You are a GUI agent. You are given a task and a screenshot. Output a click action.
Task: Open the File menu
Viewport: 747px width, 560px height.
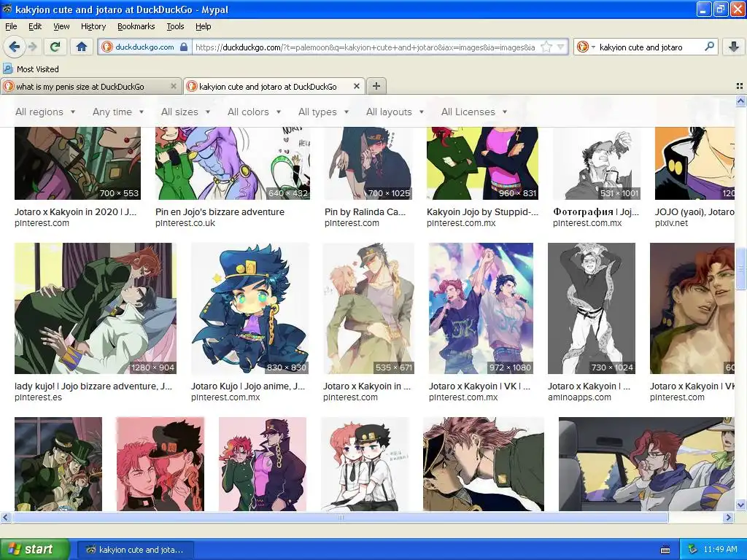(x=11, y=26)
